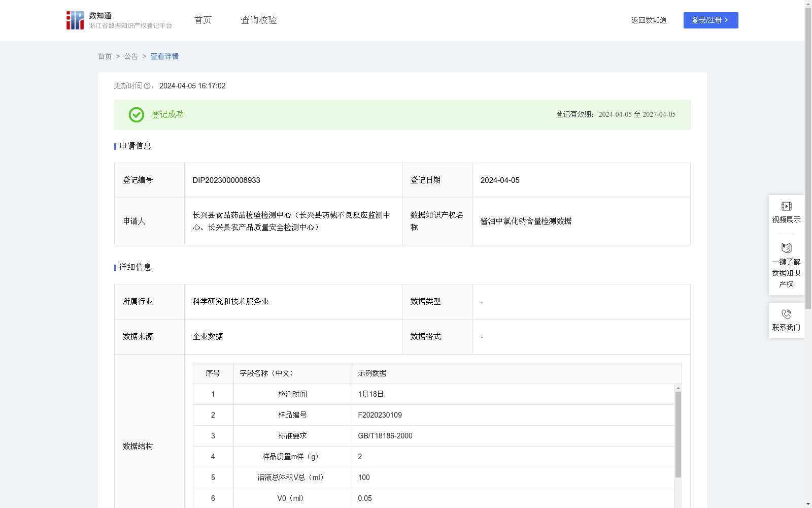This screenshot has height=508, width=812.
Task: Click the page scrollbar up arrow
Action: pyautogui.click(x=808, y=4)
